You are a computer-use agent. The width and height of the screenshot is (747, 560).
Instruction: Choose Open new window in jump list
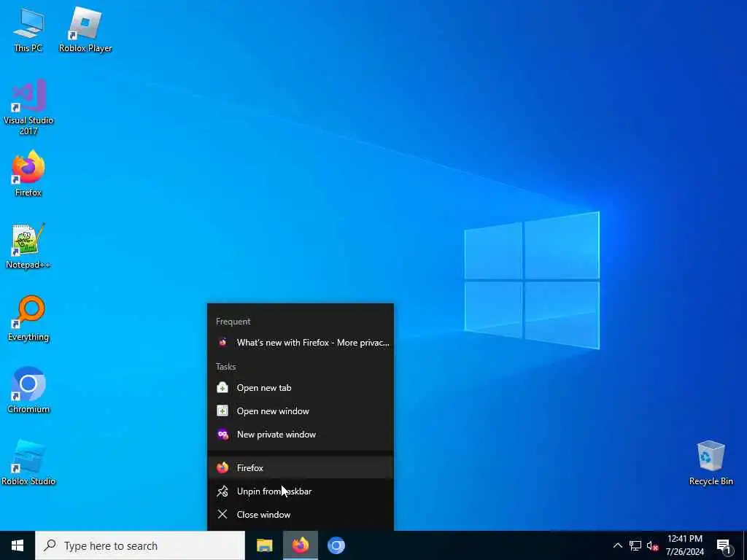(x=301, y=411)
